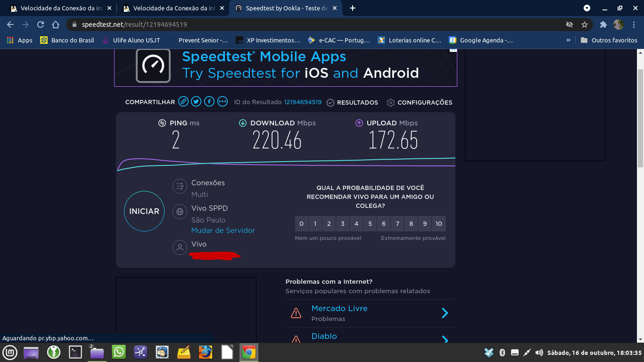Launch terminal from taskbar
Screen dimensions: 644x362
75,352
